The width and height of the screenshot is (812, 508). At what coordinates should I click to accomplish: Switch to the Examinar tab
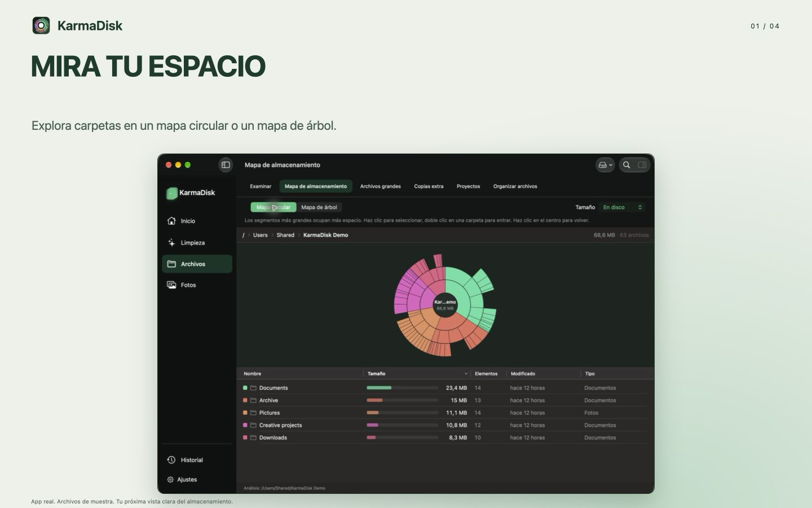click(261, 186)
